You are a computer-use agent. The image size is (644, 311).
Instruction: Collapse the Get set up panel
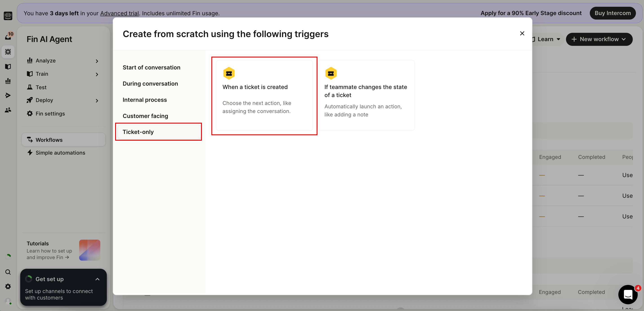tap(98, 279)
